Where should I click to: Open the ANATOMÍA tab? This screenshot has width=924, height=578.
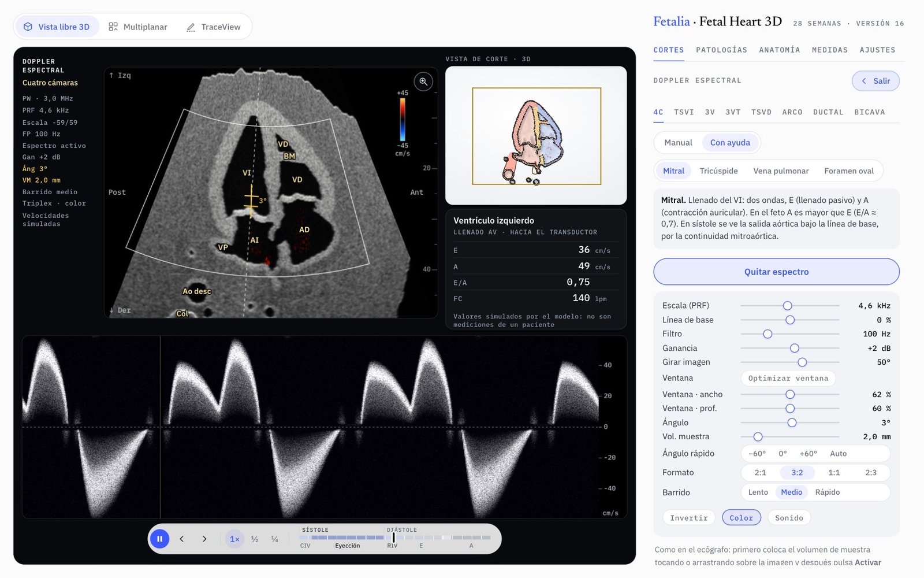[780, 50]
